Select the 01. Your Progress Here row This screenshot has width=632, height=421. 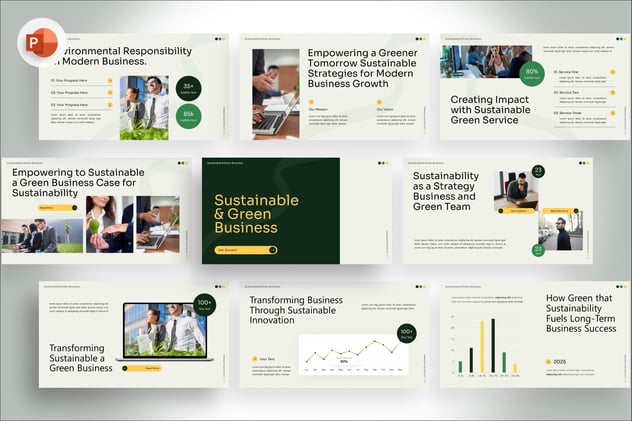coord(79,80)
